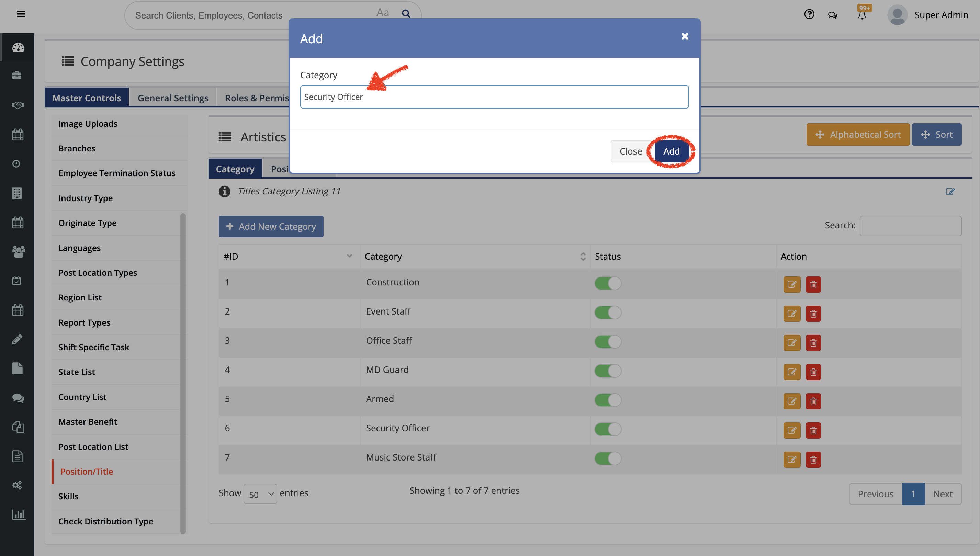Screen dimensions: 980x556
Task: Click the notification bell icon
Action: (861, 15)
